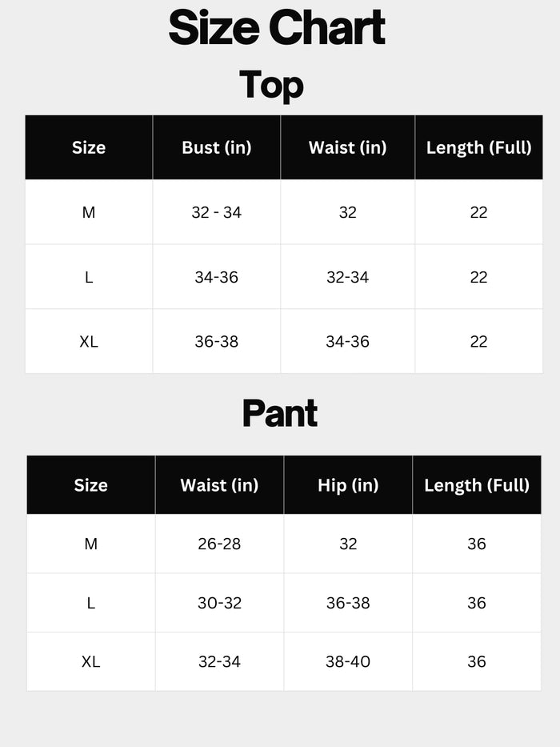
Task: Click the 32-34 waist cell in Pant table
Action: [x=219, y=661]
